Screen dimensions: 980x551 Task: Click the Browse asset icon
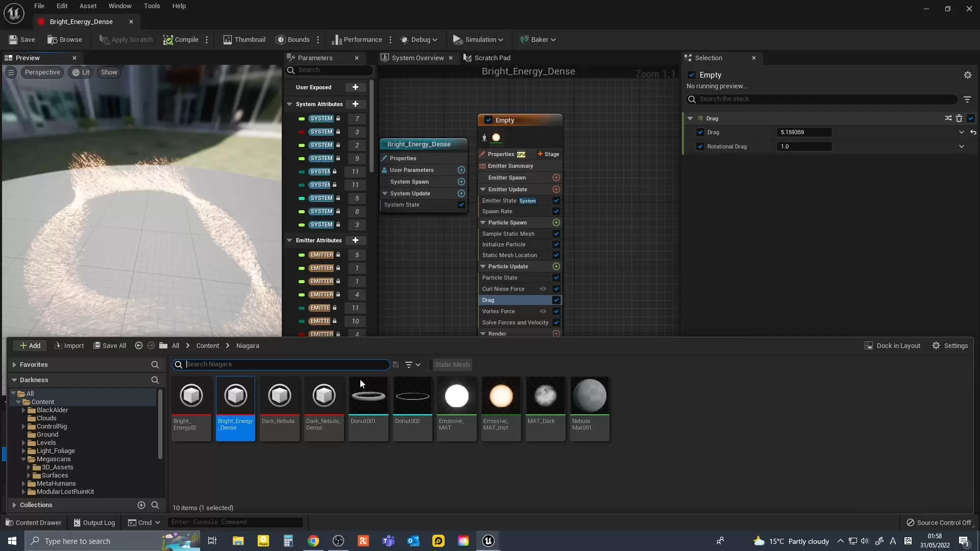(x=52, y=40)
